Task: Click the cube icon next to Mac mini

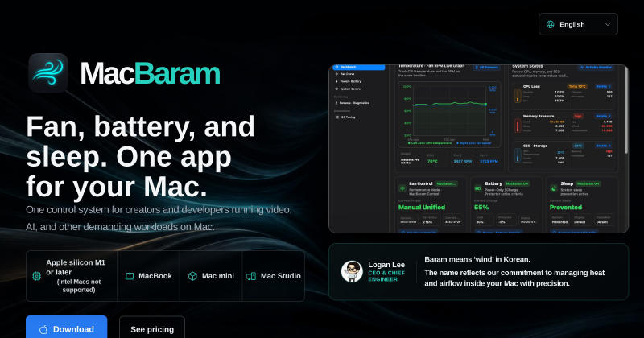Action: click(192, 276)
